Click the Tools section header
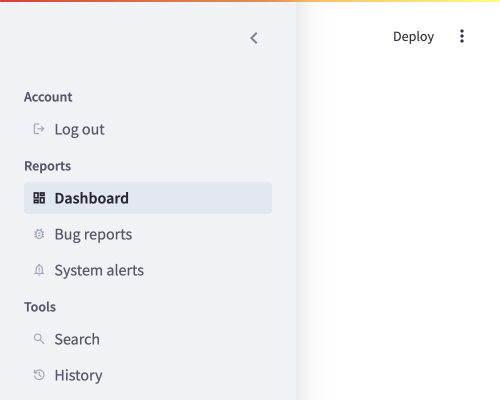 pos(40,307)
